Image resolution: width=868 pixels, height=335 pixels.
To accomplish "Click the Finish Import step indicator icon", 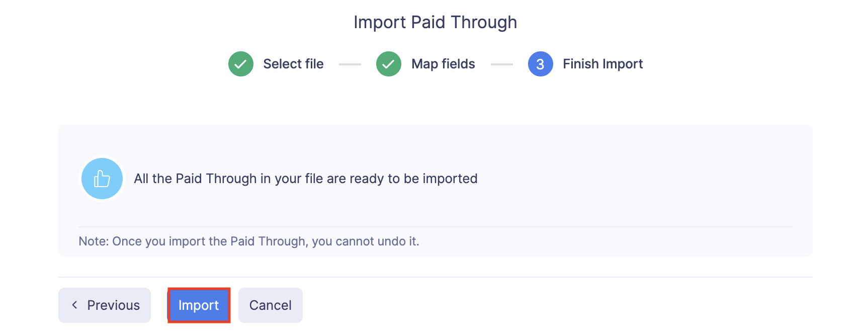I will [x=540, y=64].
